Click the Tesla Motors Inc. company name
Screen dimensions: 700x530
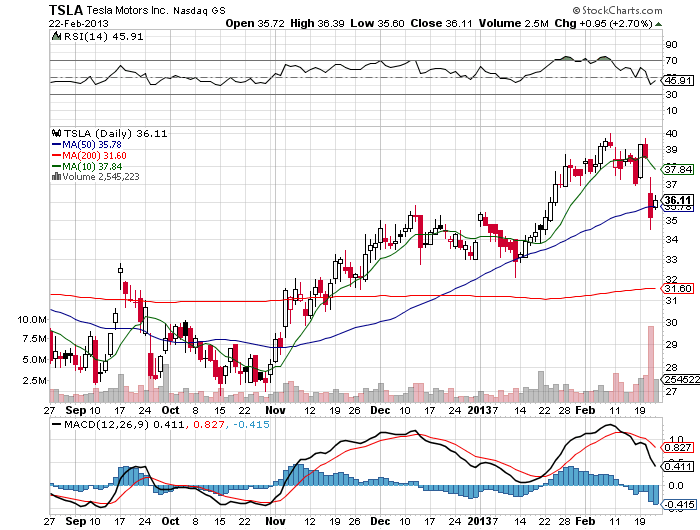[127, 10]
